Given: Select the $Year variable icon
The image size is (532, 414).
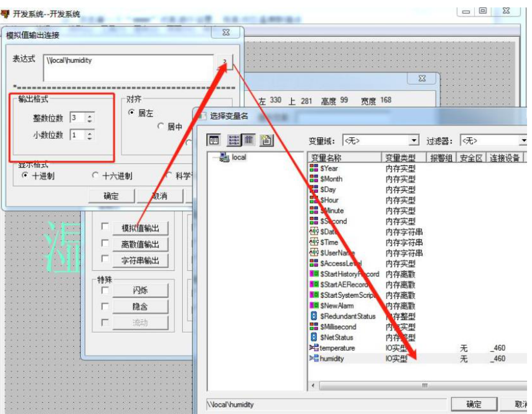Looking at the screenshot, I should 314,168.
